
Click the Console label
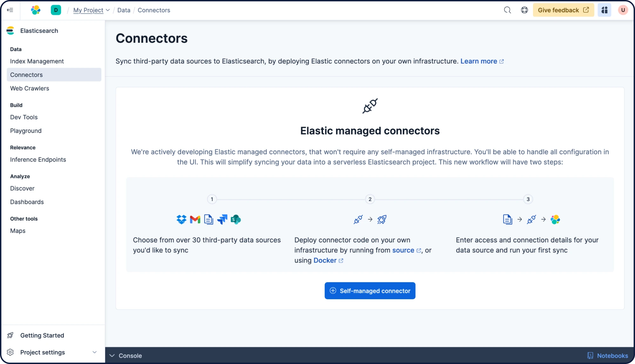(130, 356)
